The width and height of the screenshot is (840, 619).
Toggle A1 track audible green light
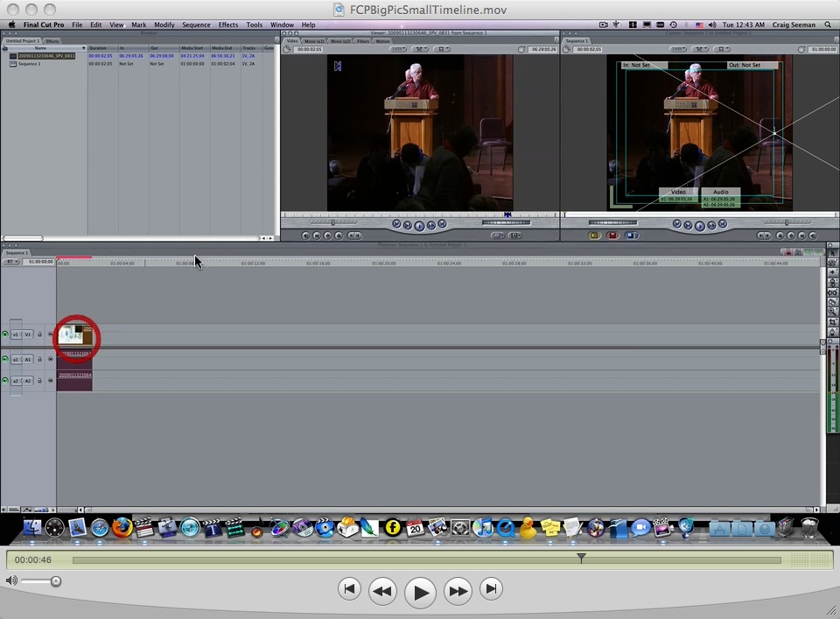click(x=5, y=359)
